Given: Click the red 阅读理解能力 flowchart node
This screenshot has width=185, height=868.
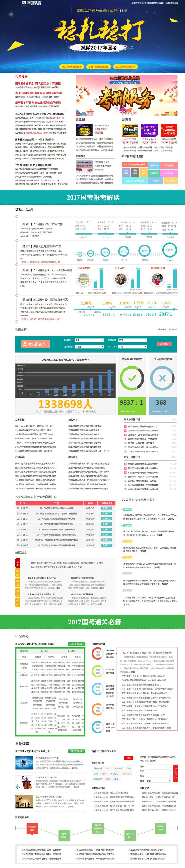Looking at the screenshot, I should tap(32, 828).
